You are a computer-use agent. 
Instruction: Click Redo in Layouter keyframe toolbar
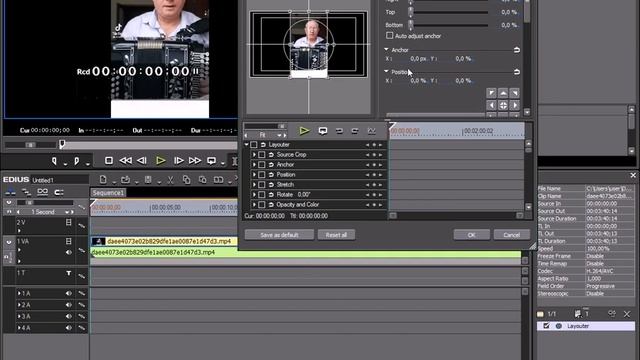pos(355,131)
